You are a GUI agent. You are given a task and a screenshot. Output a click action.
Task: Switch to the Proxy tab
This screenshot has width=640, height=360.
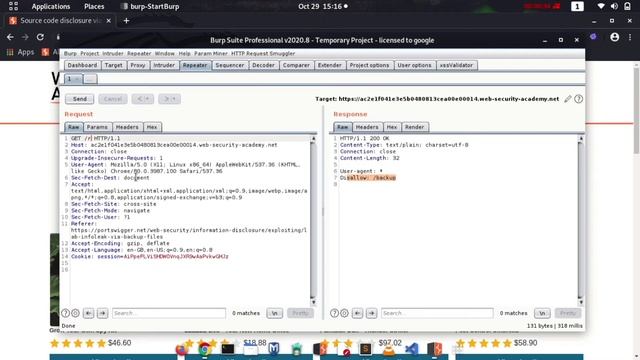click(138, 65)
